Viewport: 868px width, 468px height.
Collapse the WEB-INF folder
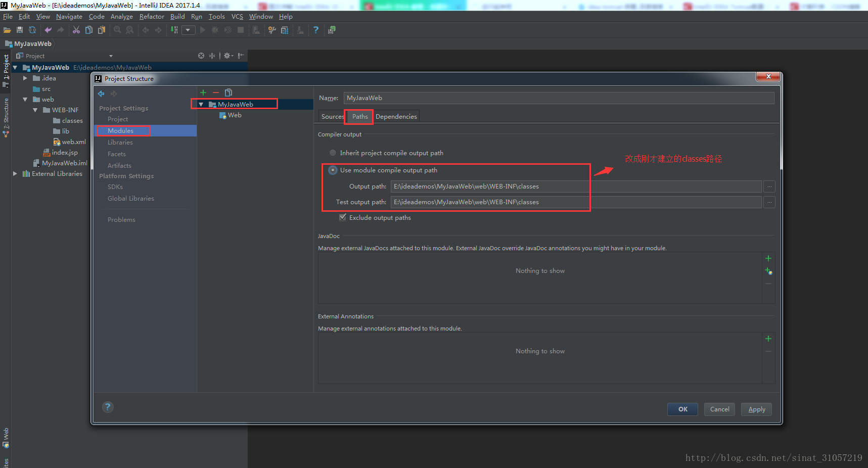tap(35, 110)
